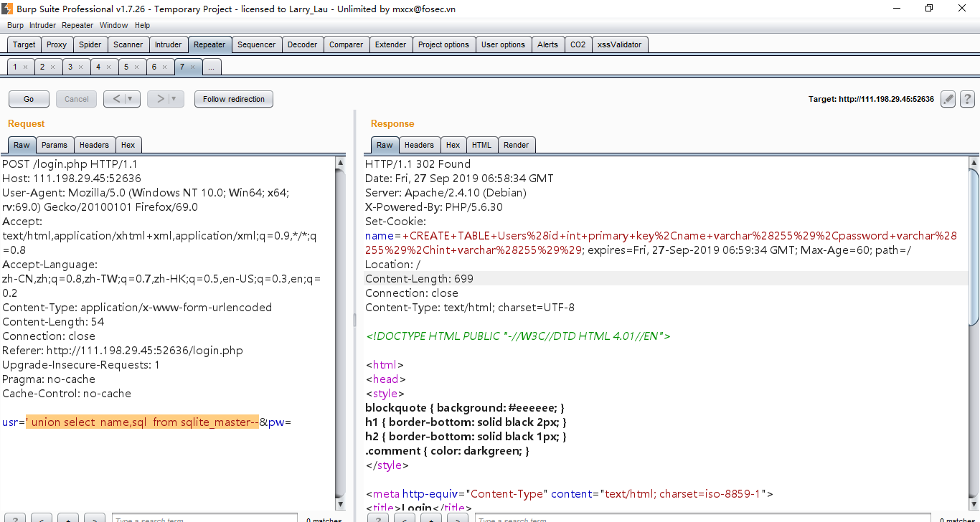Switch to the Proxy tab
This screenshot has height=522, width=980.
click(57, 44)
